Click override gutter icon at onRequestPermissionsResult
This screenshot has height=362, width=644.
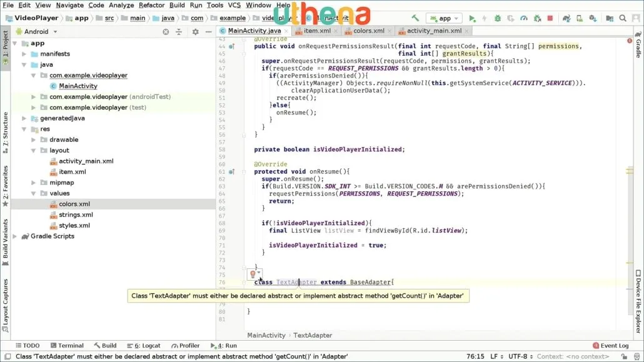coord(231,46)
